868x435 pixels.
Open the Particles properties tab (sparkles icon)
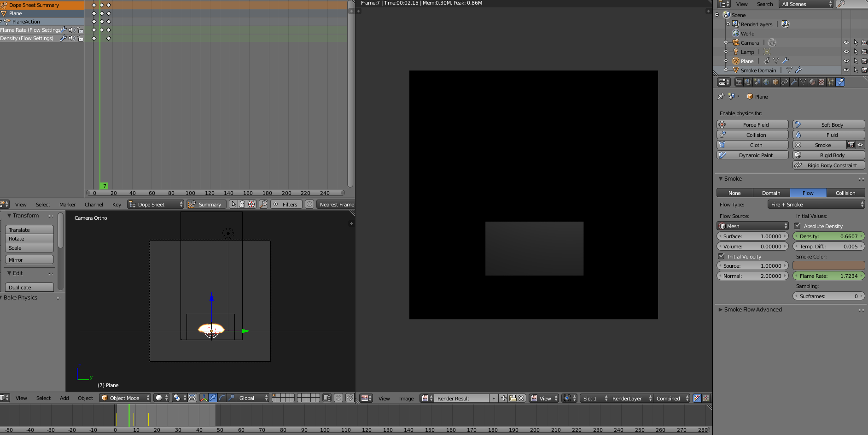[x=831, y=82]
